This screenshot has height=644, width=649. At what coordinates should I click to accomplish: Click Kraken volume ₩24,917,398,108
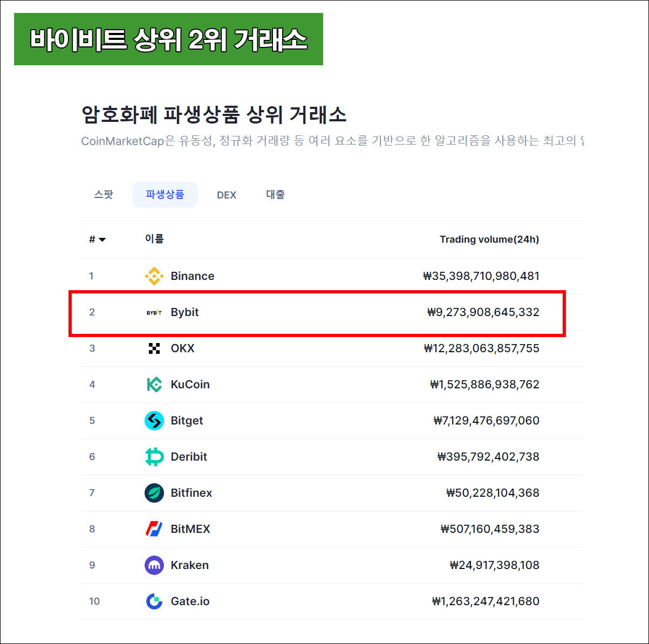pyautogui.click(x=495, y=565)
